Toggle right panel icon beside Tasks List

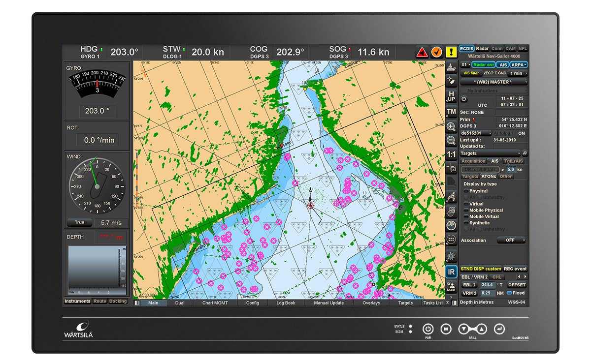455,303
